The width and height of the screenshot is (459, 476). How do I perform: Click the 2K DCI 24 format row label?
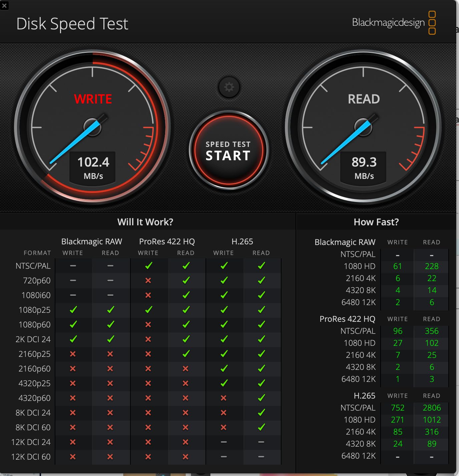[33, 339]
